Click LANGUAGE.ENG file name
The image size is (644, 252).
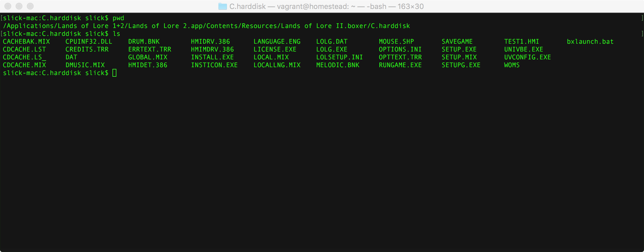coord(277,42)
